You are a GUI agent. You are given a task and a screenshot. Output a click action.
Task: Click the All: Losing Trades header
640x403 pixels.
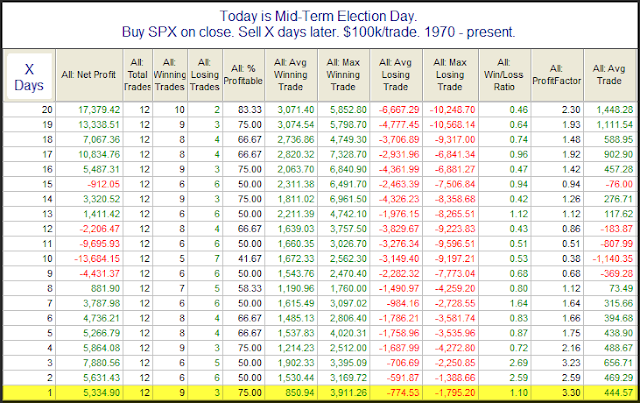(205, 75)
